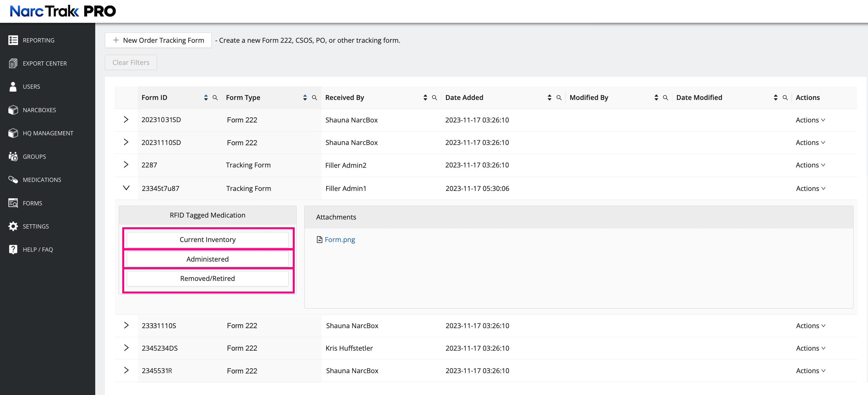Open Groups using its sidebar icon
This screenshot has height=395, width=868.
pos(13,157)
